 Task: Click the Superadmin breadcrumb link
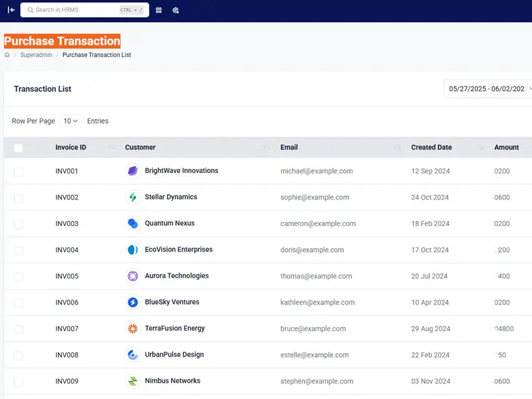coord(36,55)
